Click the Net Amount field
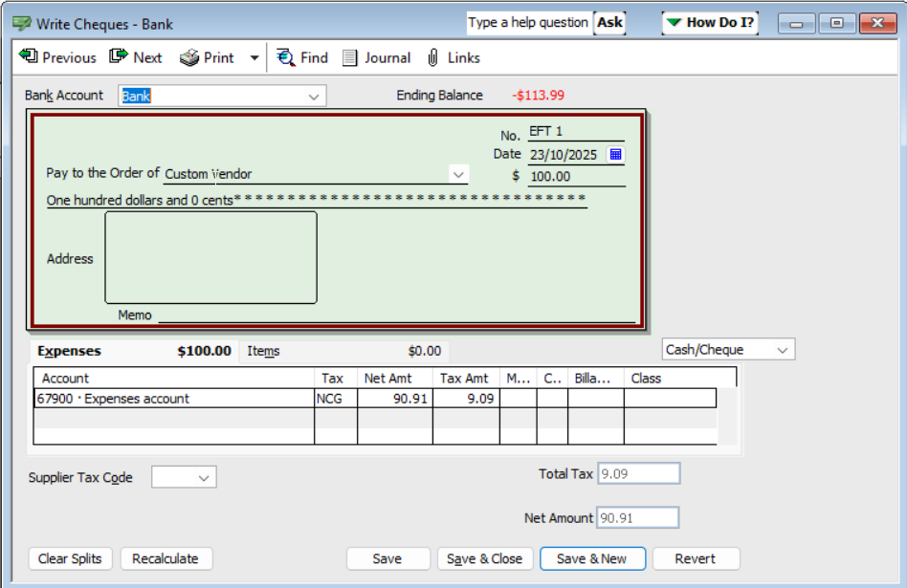This screenshot has height=588, width=907. point(638,517)
